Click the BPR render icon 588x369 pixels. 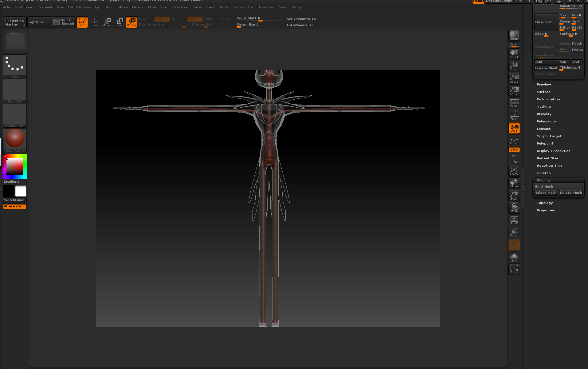(x=514, y=36)
